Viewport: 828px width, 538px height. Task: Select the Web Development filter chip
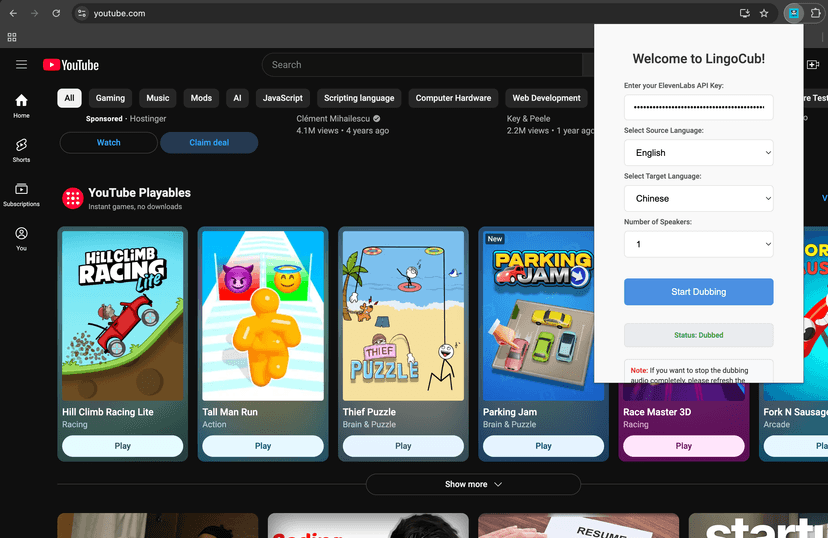(x=546, y=98)
